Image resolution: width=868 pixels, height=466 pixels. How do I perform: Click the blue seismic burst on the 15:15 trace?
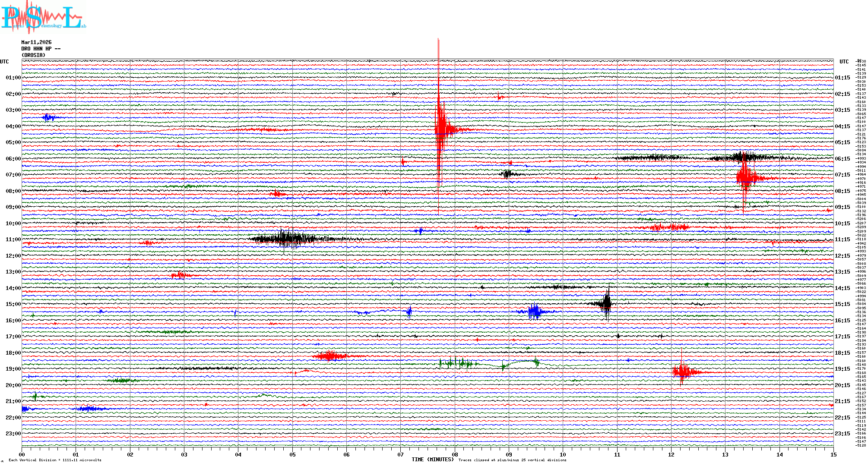(x=535, y=311)
